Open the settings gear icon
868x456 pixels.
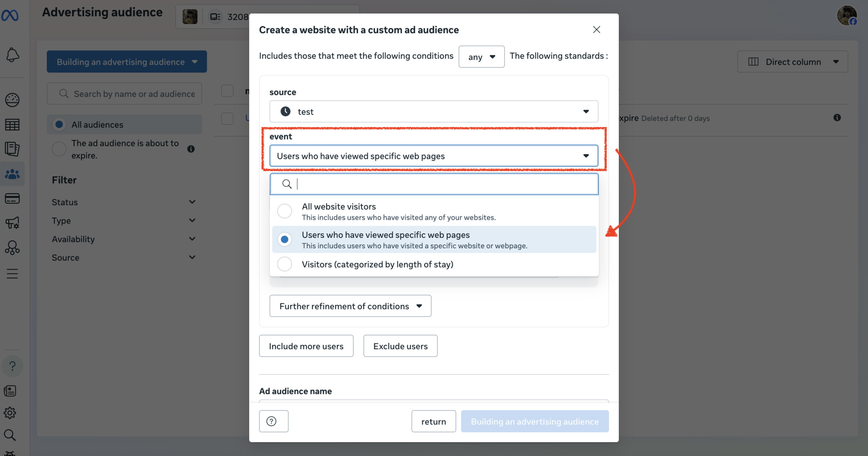point(10,413)
